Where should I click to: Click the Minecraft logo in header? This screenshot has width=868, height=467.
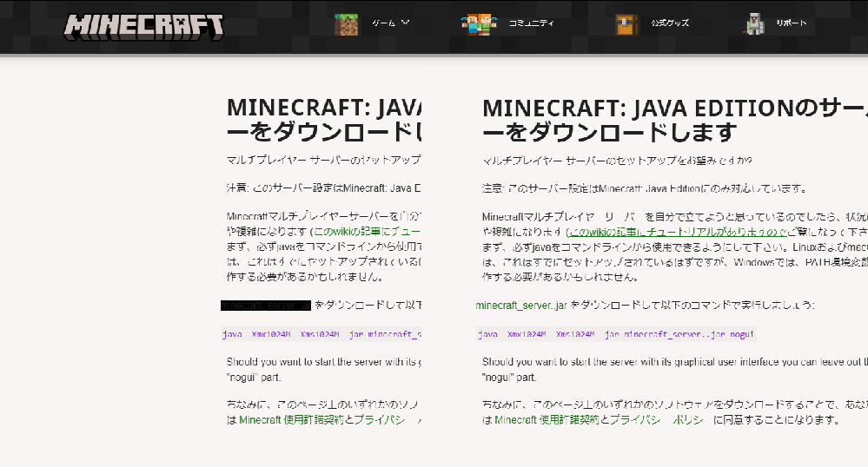tap(144, 27)
